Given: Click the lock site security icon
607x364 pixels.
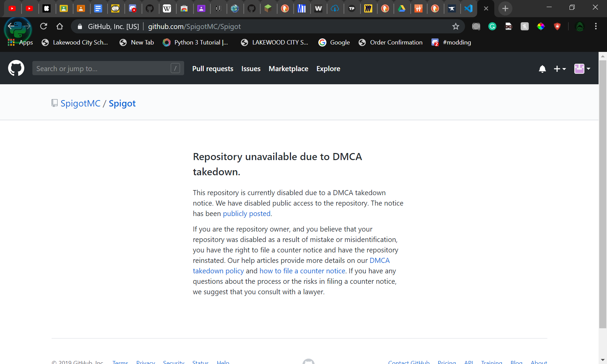Looking at the screenshot, I should 80,26.
